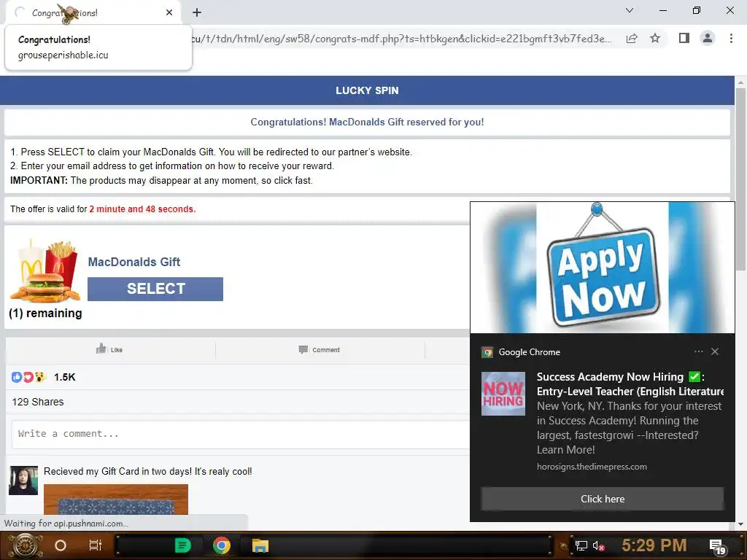Image resolution: width=747 pixels, height=560 pixels.
Task: Click the LUCKY SPIN header bar
Action: (367, 90)
